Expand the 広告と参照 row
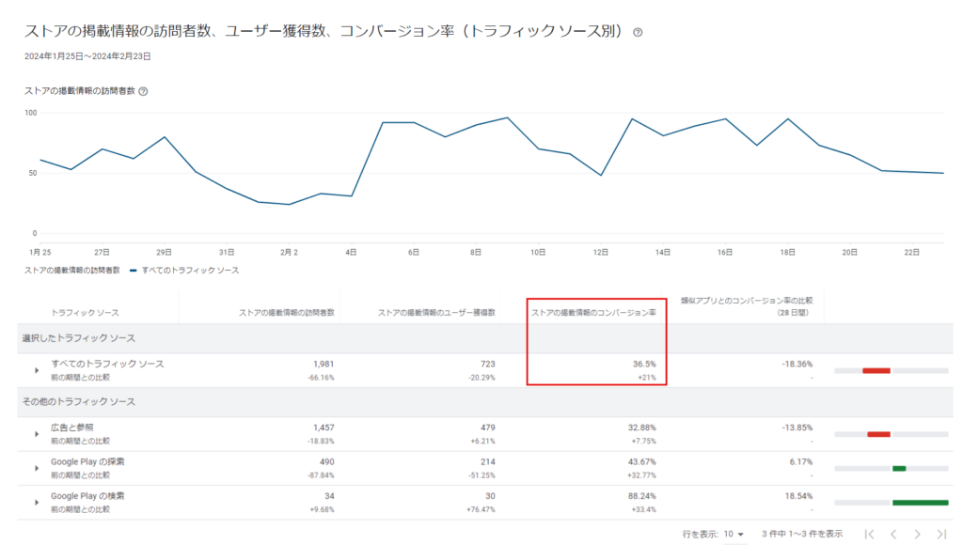Image resolution: width=963 pixels, height=560 pixels. tap(37, 434)
